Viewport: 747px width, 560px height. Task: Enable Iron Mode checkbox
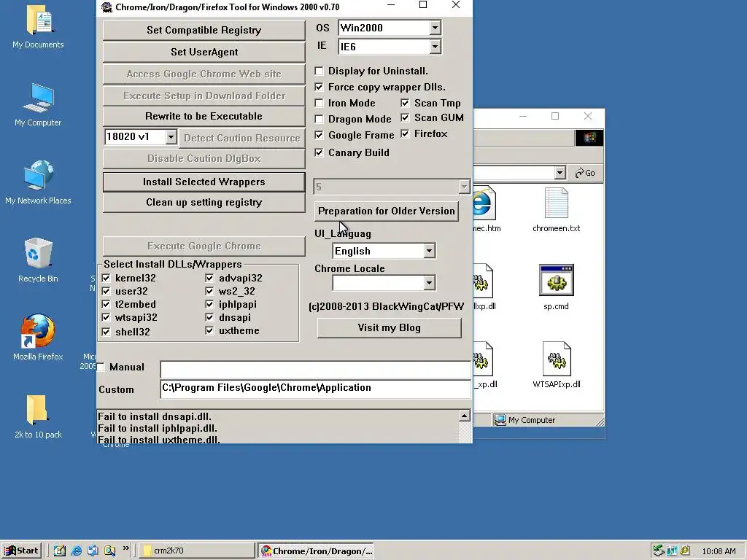[320, 104]
